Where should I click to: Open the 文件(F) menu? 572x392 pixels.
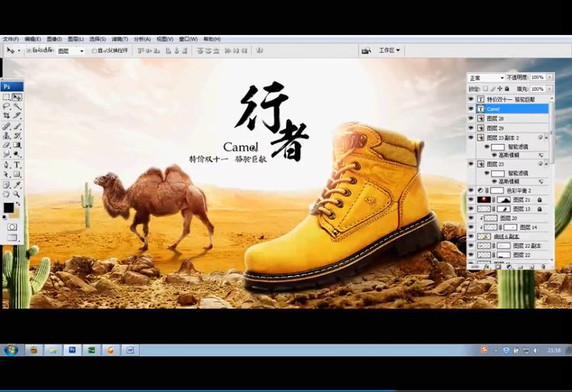[11, 39]
